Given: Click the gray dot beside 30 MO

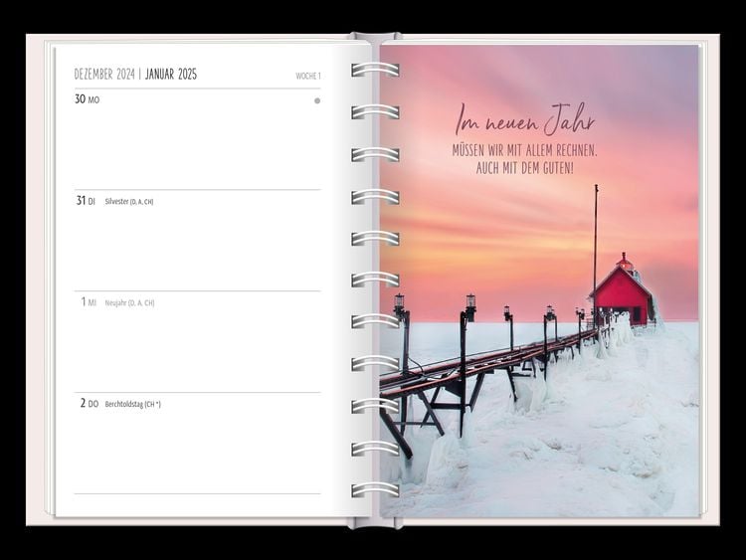Looking at the screenshot, I should coord(317,100).
